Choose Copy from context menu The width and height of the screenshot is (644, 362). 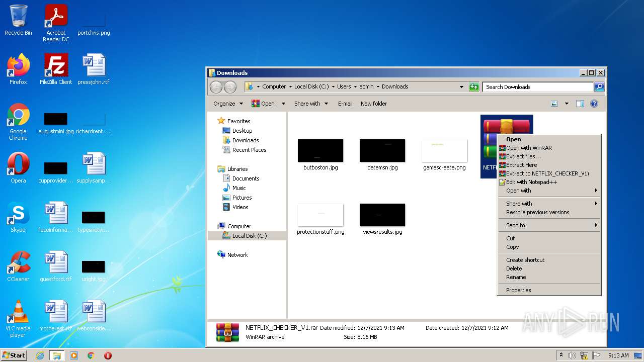[x=549, y=247]
